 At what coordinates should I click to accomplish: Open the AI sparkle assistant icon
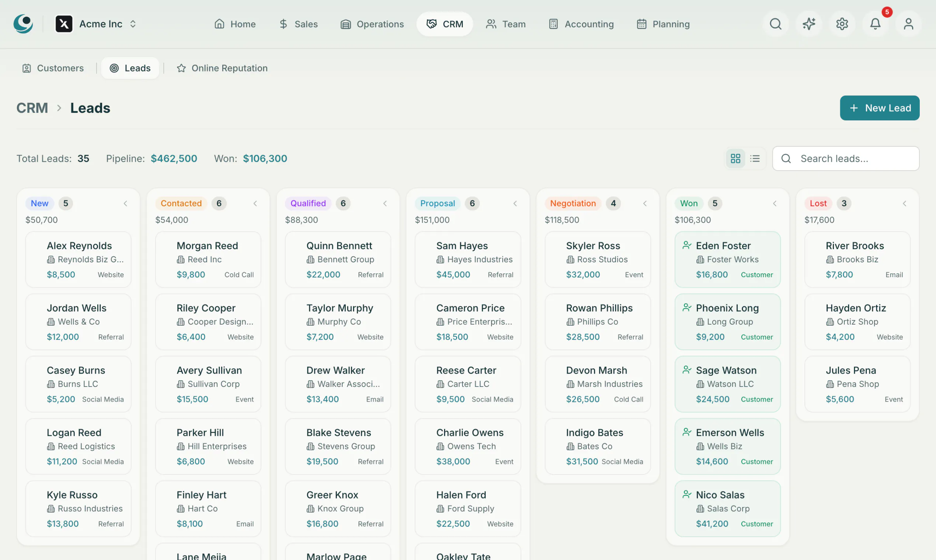click(x=808, y=24)
